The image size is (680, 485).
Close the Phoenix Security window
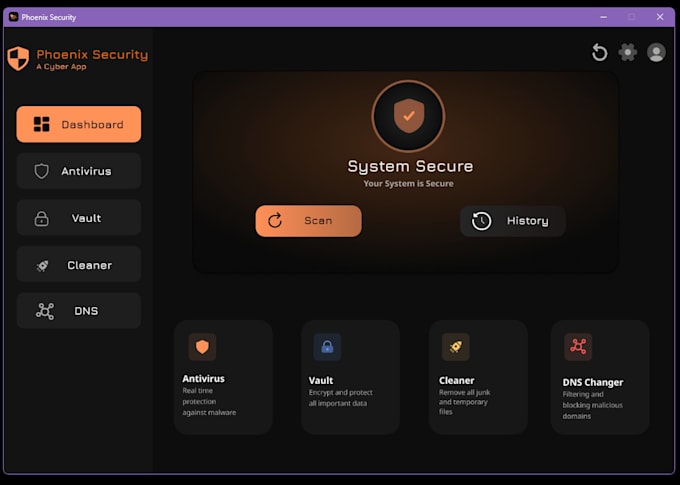click(660, 17)
